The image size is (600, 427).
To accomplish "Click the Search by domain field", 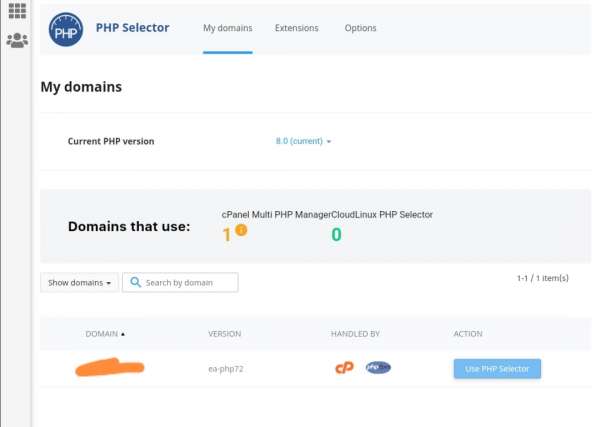I will [x=180, y=282].
